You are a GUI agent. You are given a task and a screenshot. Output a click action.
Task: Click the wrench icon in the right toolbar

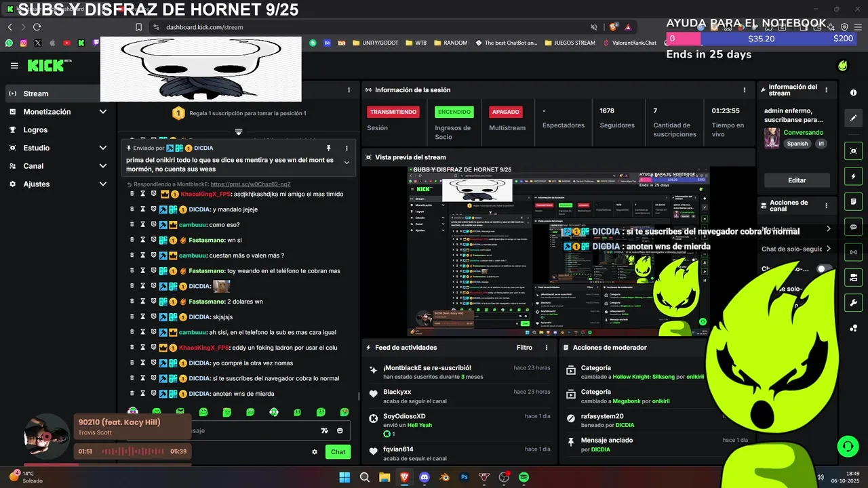[853, 302]
